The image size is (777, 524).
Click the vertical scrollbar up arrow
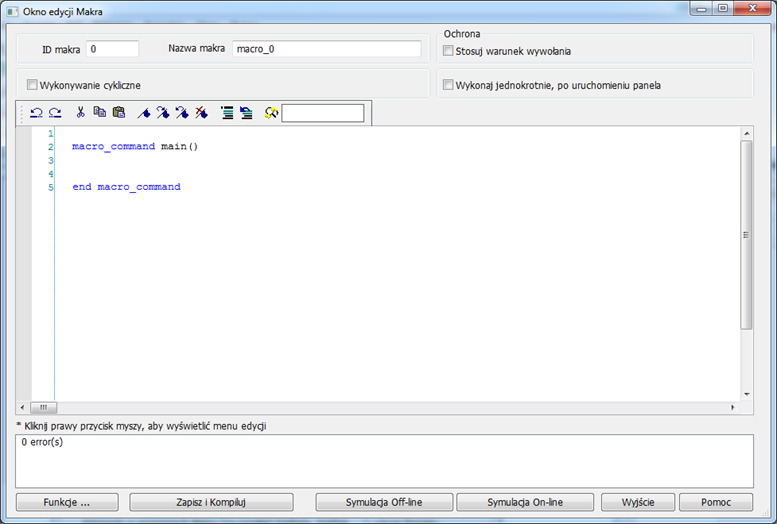tap(747, 133)
